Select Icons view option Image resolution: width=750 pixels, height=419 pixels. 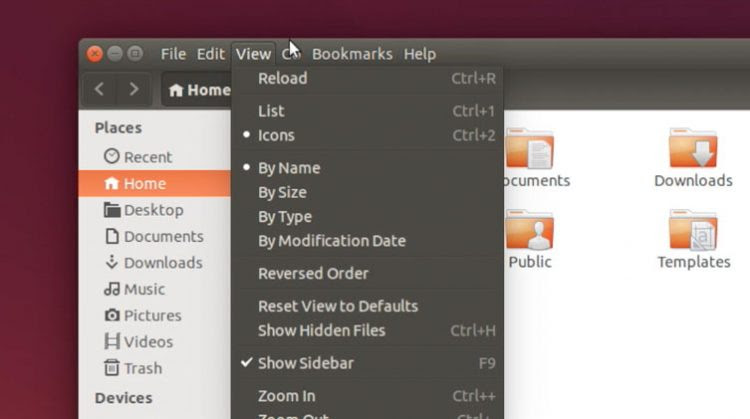(x=367, y=135)
